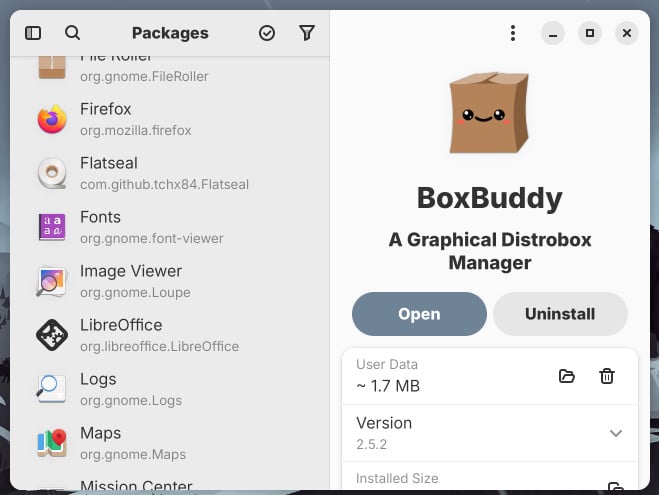Select Logs package row

point(170,389)
